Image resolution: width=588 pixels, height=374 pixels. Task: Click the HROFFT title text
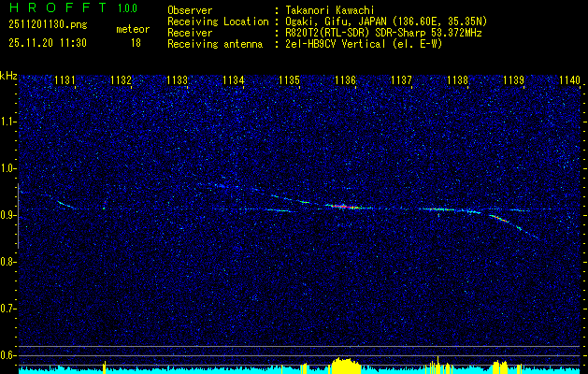(x=58, y=7)
